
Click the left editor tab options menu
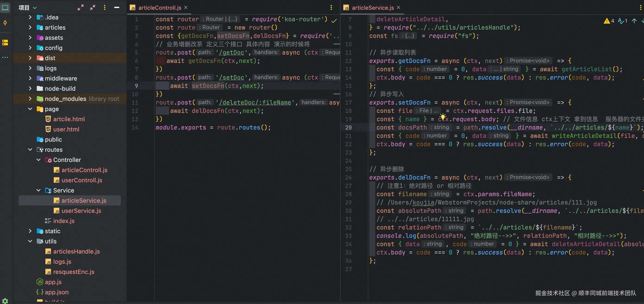pyautogui.click(x=331, y=7)
